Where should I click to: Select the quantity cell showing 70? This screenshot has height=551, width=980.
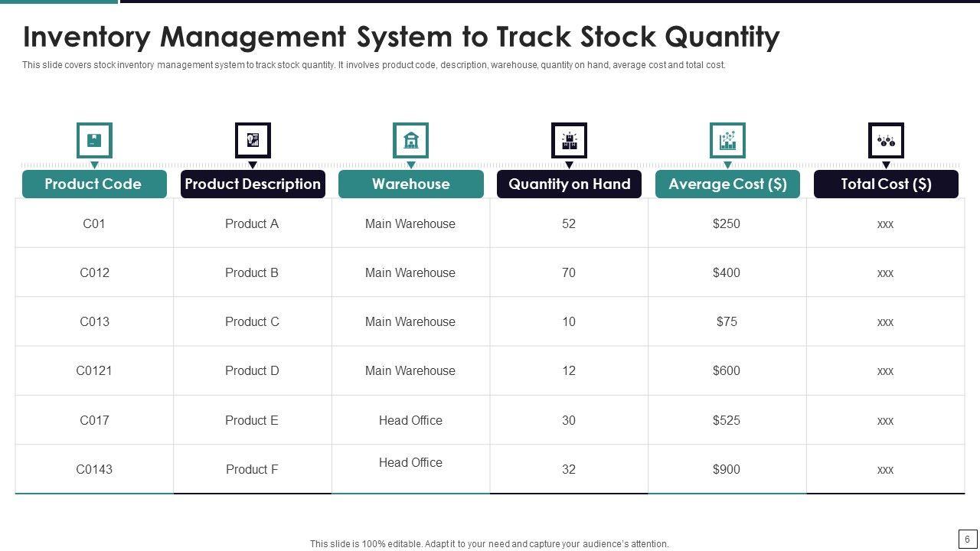pos(569,273)
